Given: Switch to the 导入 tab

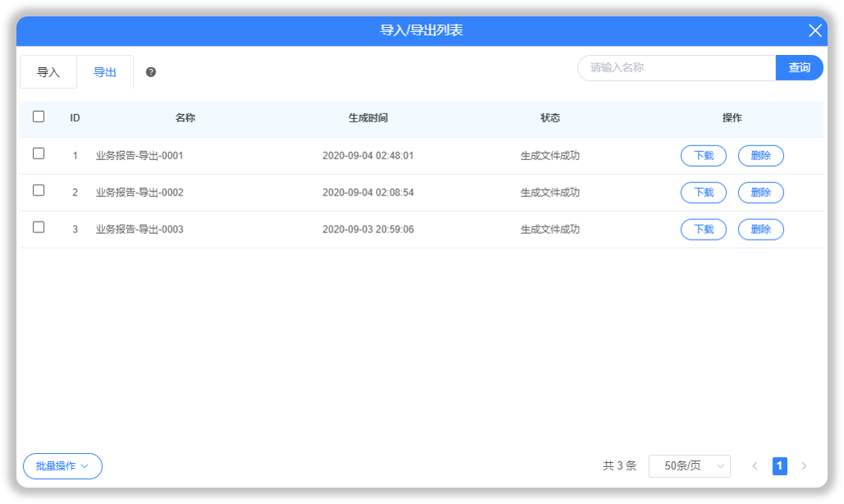Looking at the screenshot, I should [x=48, y=72].
